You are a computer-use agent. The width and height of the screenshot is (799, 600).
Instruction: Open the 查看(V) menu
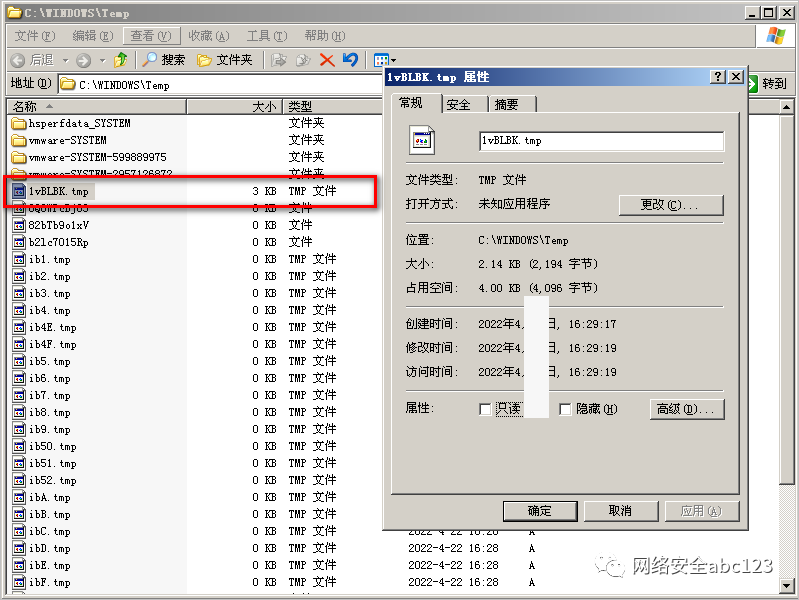(x=151, y=36)
